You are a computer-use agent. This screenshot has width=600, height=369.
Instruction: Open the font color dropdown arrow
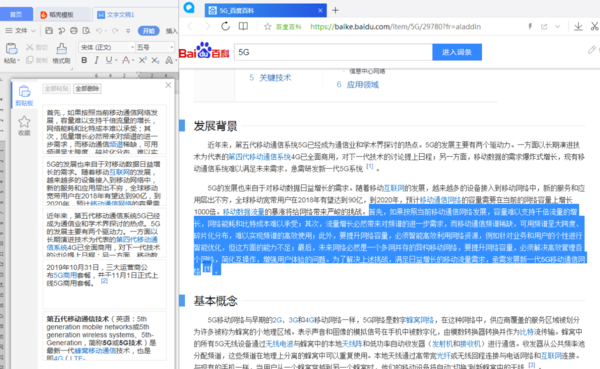[x=133, y=60]
